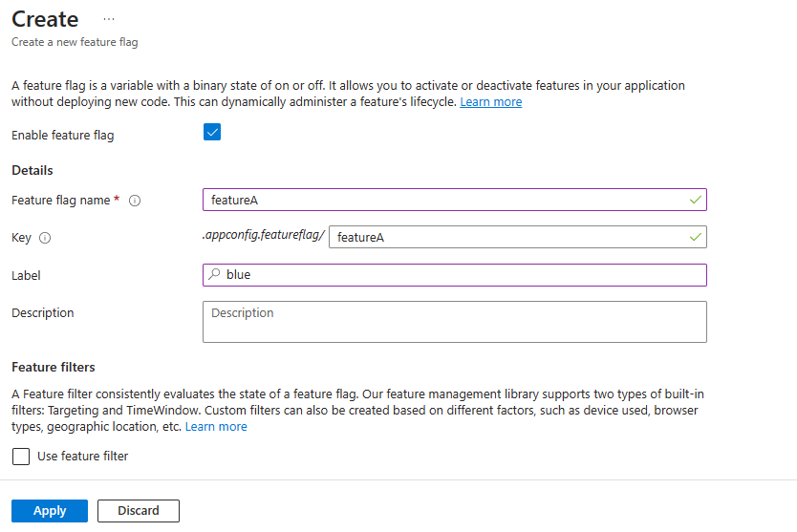Screen dimensions: 797x532
Task: Click the 'Use feature filter' label text
Action: (82, 457)
